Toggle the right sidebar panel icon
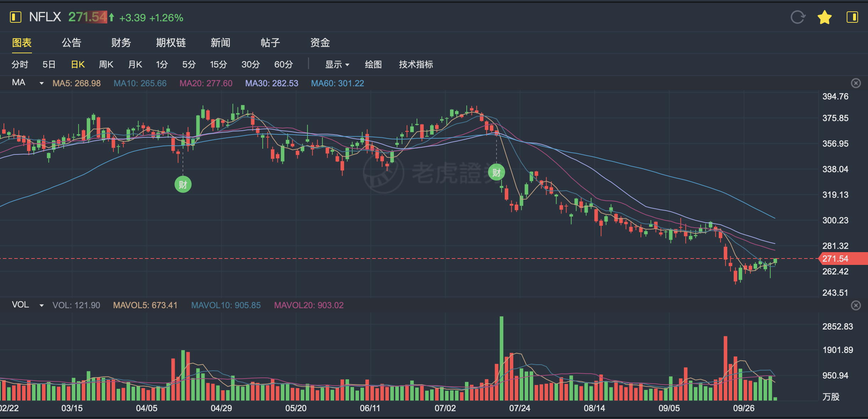 click(852, 17)
